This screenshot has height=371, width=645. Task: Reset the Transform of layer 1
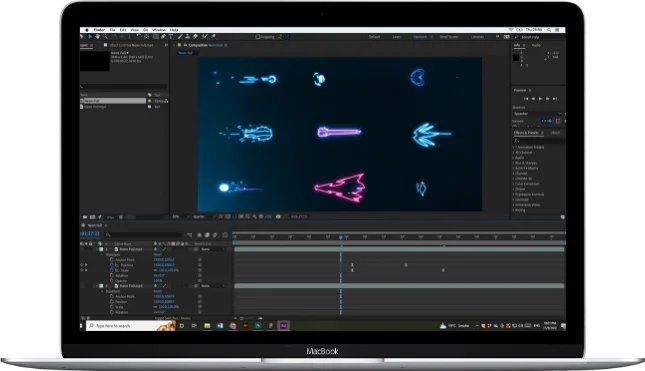coord(158,255)
